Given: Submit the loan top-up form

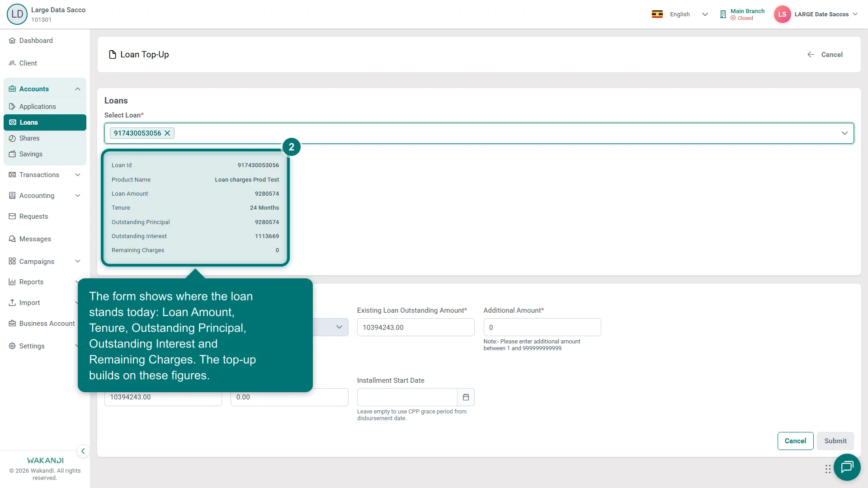Looking at the screenshot, I should (x=835, y=441).
